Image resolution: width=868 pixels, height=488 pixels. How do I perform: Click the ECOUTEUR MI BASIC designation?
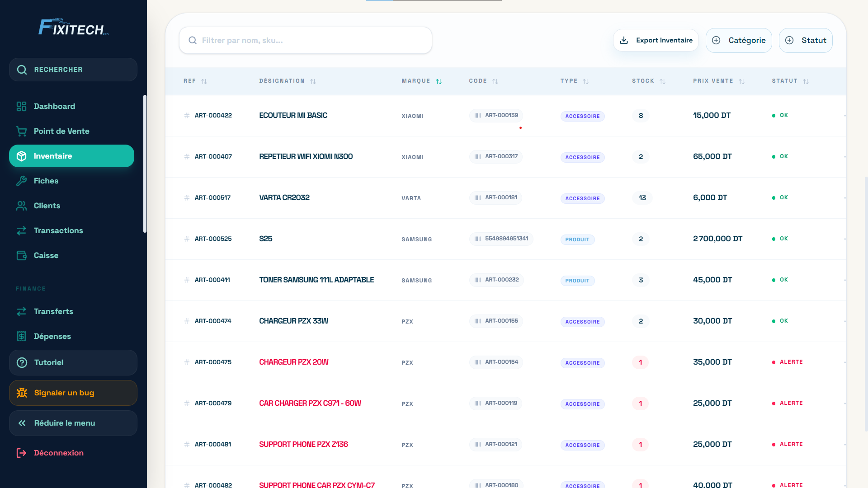pos(293,115)
